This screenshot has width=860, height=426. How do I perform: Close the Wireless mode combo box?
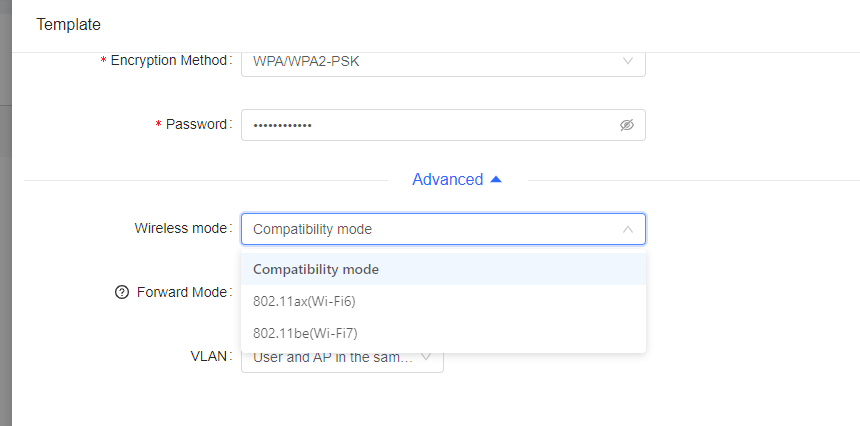tap(443, 229)
